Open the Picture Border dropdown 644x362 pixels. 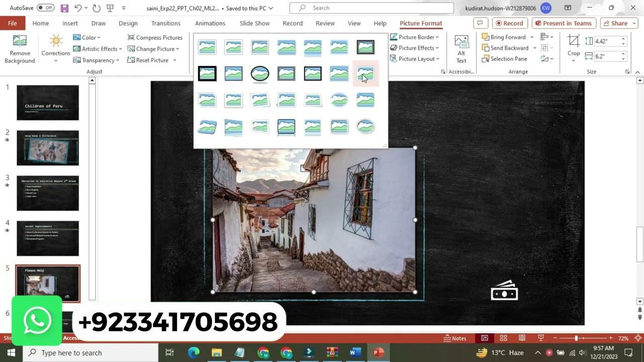(x=414, y=37)
